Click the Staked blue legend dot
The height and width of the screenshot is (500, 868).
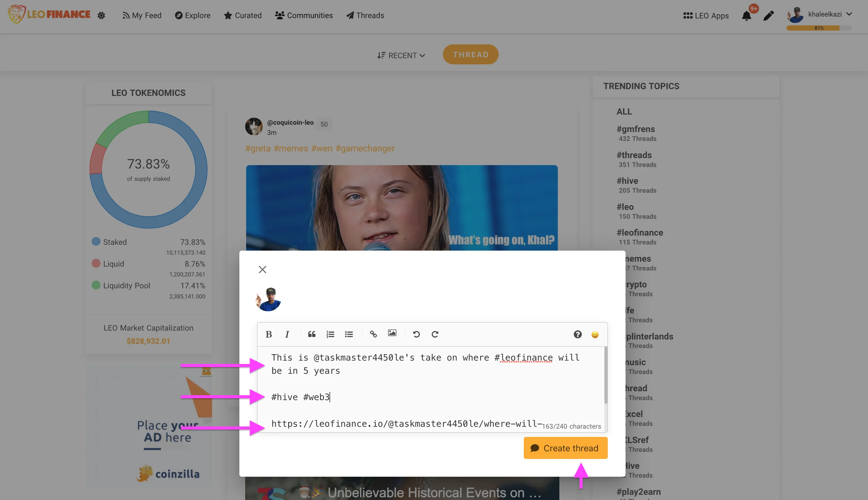96,241
